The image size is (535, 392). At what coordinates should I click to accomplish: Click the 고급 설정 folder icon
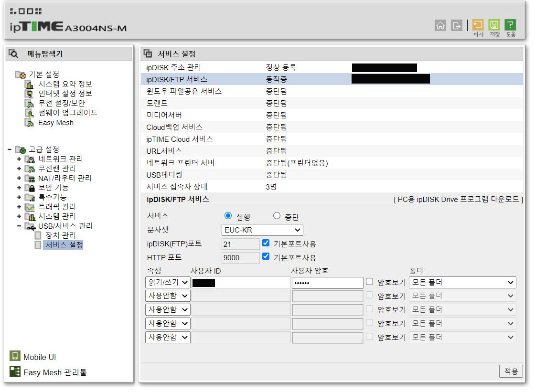point(21,149)
